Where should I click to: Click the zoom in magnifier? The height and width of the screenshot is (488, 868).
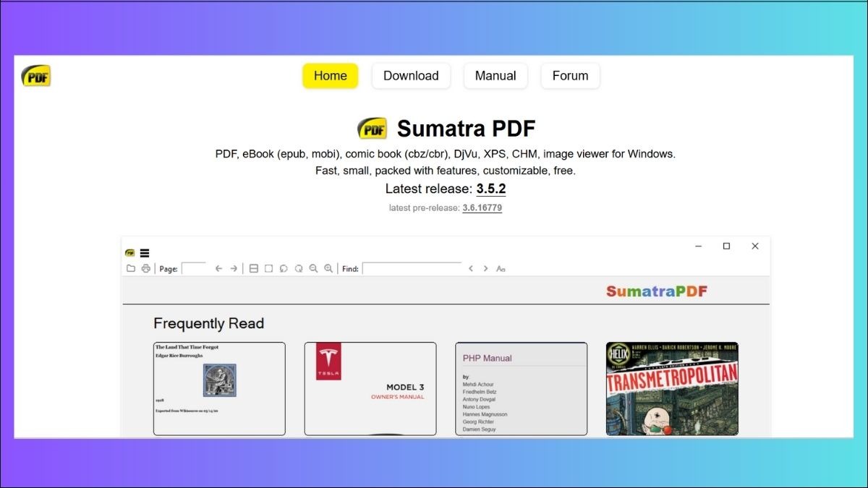pos(328,268)
